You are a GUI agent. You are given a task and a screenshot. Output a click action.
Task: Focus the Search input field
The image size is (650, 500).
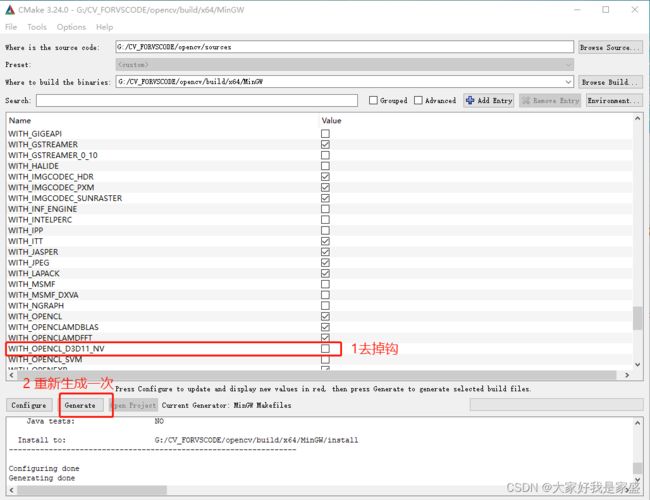coord(197,100)
